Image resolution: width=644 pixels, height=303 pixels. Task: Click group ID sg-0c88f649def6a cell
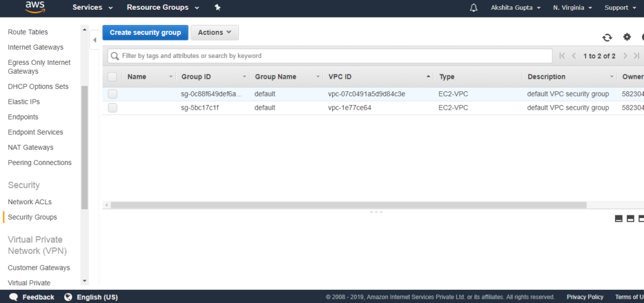pos(212,94)
